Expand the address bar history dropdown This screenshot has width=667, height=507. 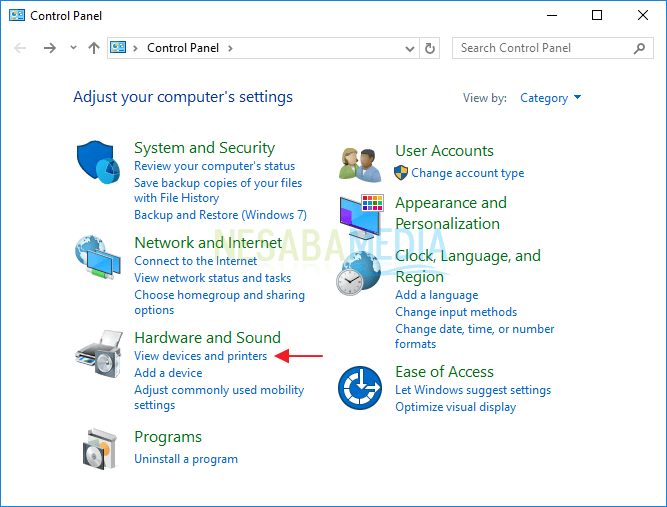pyautogui.click(x=410, y=48)
